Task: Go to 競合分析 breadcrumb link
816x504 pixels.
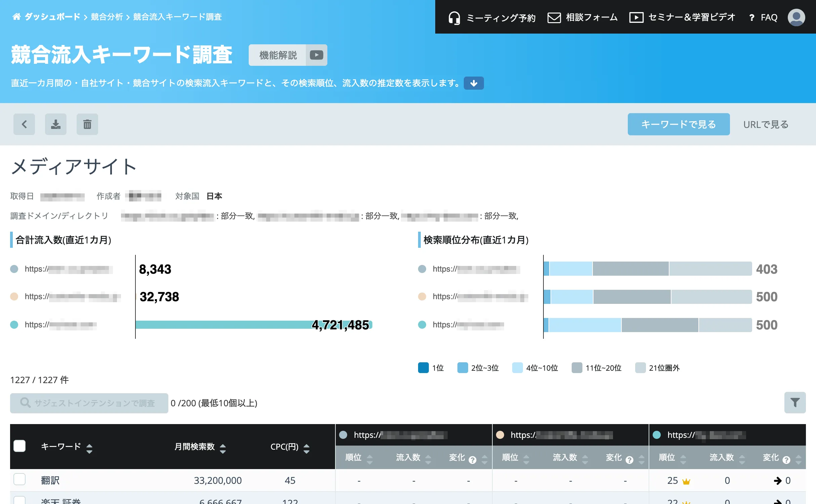Action: (x=107, y=17)
